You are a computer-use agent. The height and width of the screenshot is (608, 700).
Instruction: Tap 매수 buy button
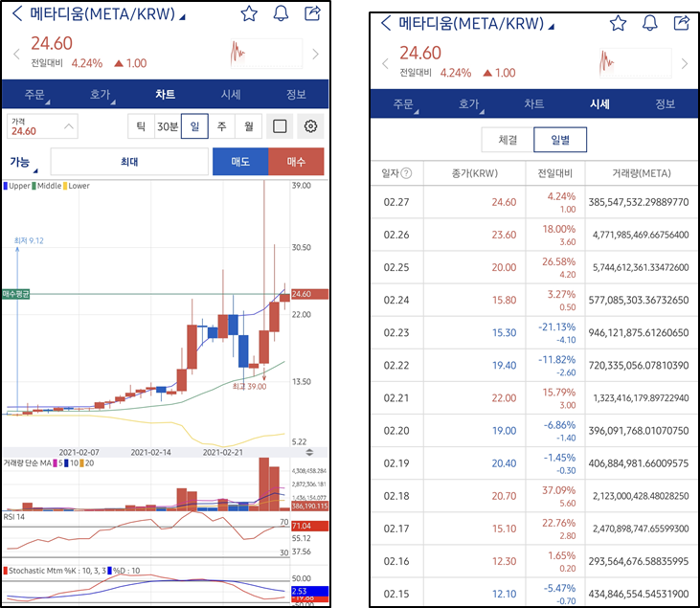pyautogui.click(x=296, y=162)
